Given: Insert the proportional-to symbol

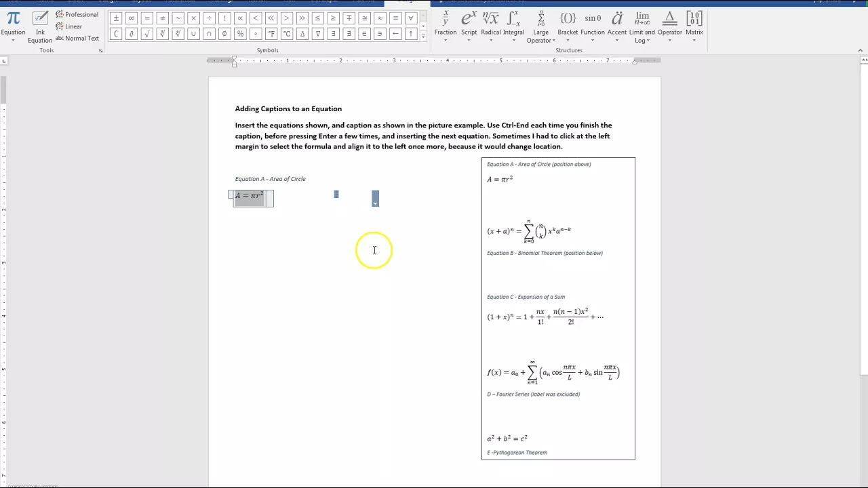Looking at the screenshot, I should (240, 18).
